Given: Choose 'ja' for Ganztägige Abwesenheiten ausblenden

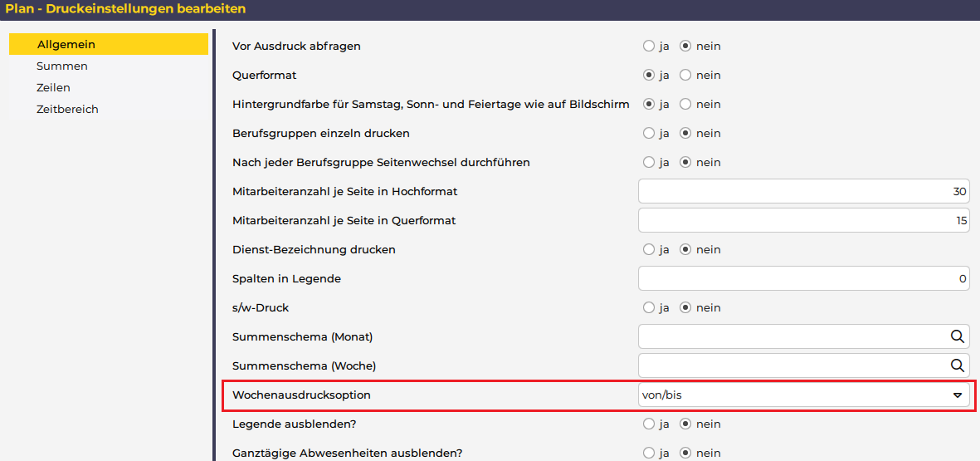Looking at the screenshot, I should (649, 454).
